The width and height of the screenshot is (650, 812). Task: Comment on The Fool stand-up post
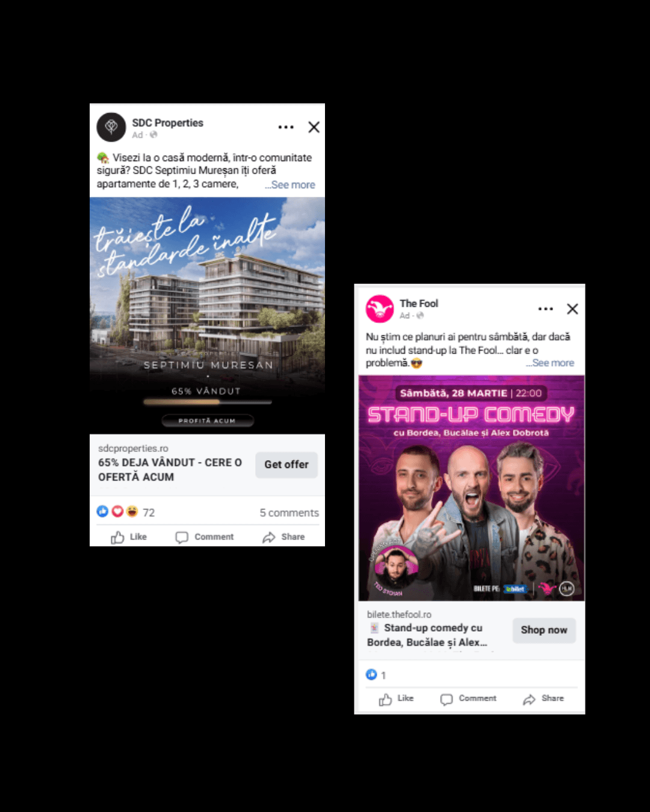(x=468, y=698)
